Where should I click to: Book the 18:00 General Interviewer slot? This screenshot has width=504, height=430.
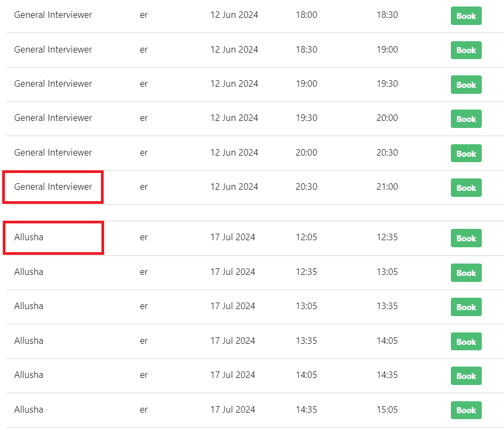[x=465, y=16]
